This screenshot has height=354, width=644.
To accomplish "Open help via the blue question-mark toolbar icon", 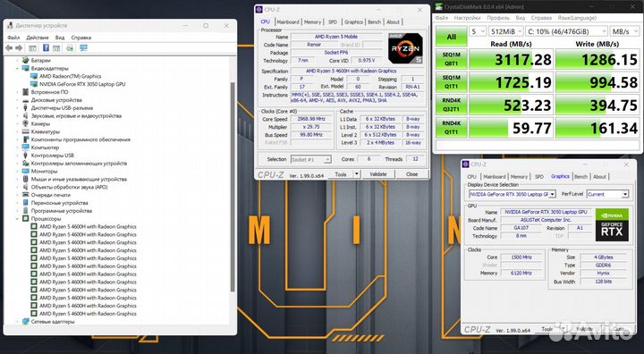I will pyautogui.click(x=46, y=48).
